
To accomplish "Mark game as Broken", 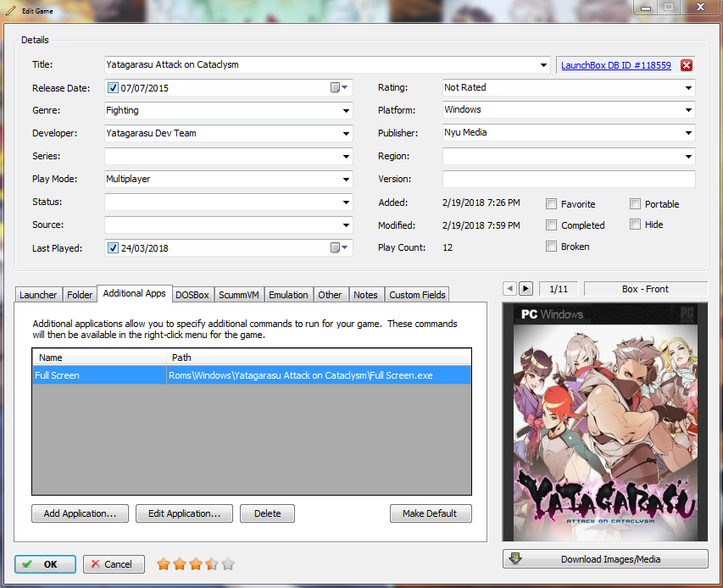I will 551,246.
